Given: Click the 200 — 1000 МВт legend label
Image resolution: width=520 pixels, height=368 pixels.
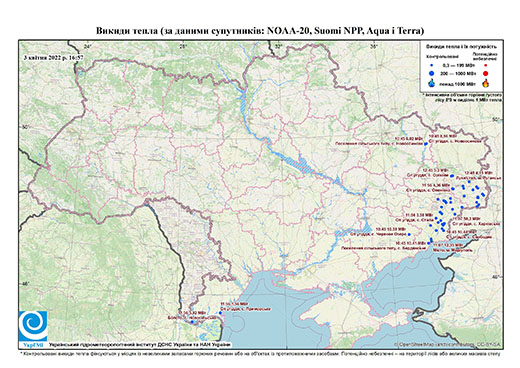Looking at the screenshot, I should [x=457, y=73].
